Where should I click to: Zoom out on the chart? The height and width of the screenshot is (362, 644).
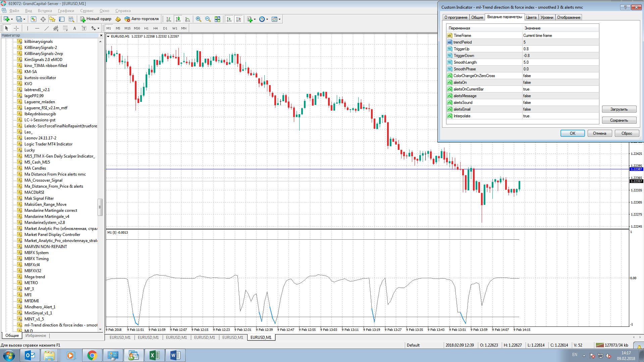point(208,19)
